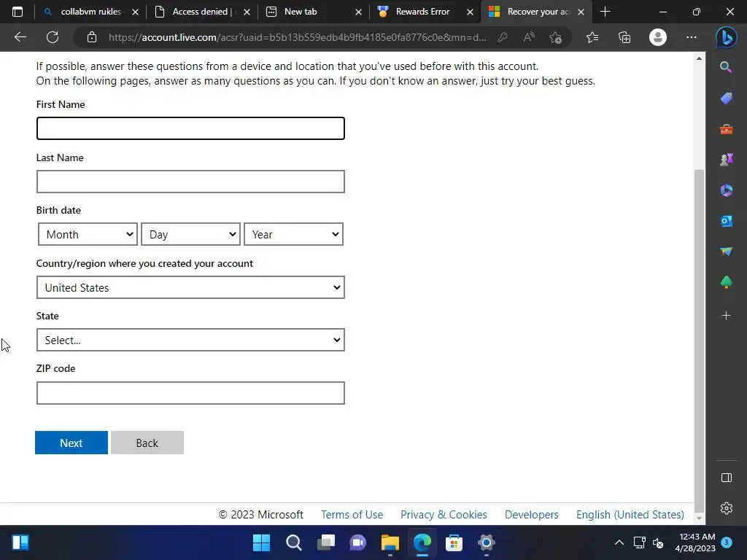
Task: Add this page to favorites star icon
Action: [555, 37]
